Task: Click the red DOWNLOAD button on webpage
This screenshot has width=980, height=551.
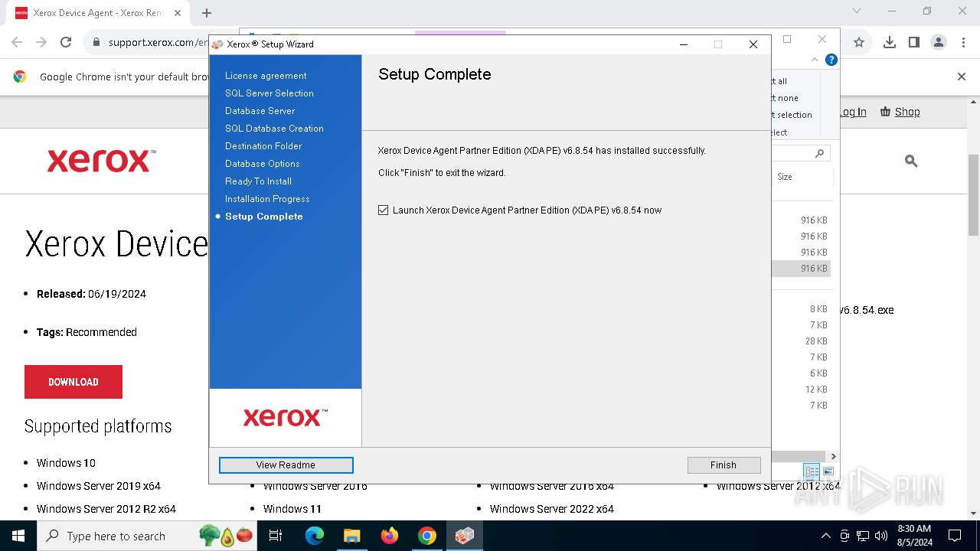Action: [x=73, y=382]
